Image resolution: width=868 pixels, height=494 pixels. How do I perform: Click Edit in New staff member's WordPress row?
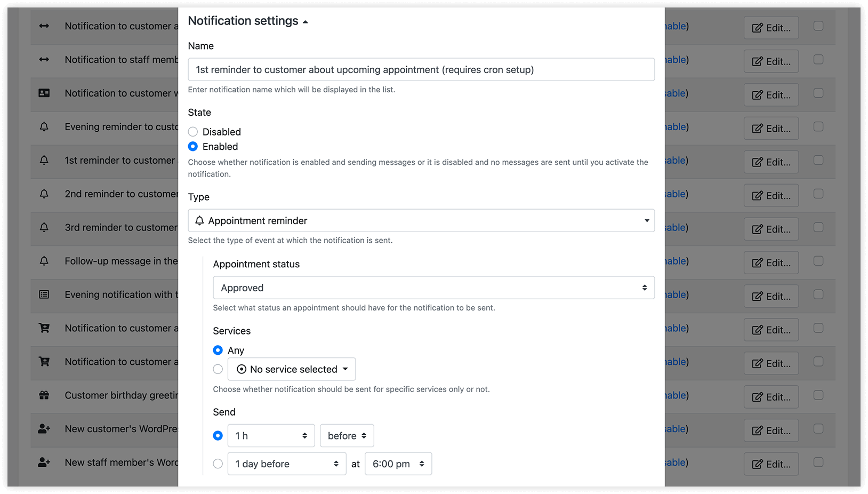tap(771, 464)
